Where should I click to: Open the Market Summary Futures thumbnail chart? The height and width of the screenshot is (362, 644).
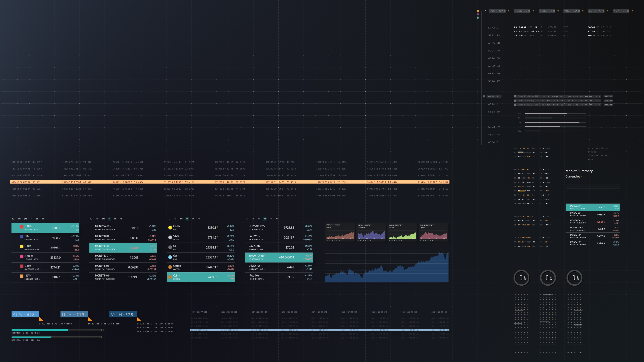pyautogui.click(x=402, y=232)
